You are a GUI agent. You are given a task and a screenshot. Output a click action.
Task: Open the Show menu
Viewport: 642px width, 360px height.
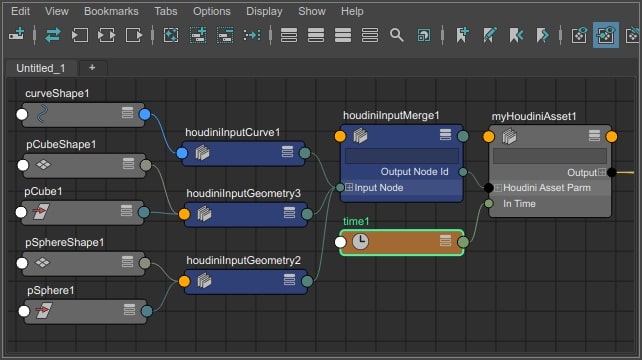(x=312, y=11)
